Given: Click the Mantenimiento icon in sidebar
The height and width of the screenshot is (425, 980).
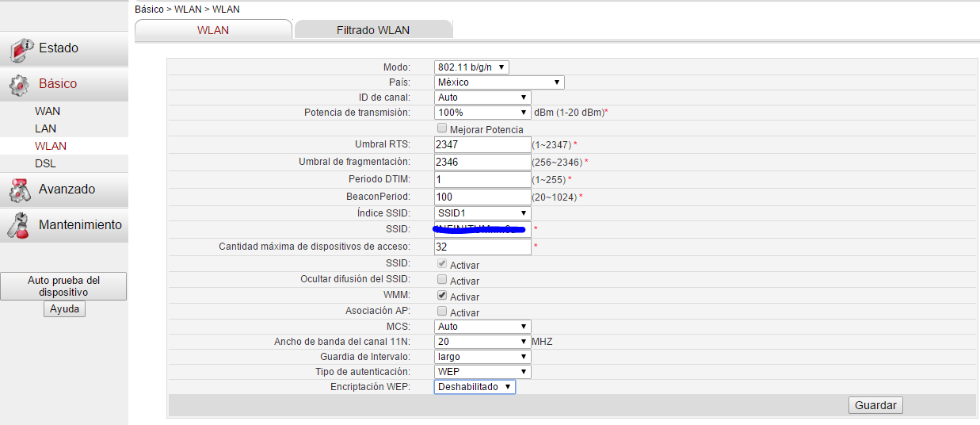Looking at the screenshot, I should pyautogui.click(x=20, y=225).
